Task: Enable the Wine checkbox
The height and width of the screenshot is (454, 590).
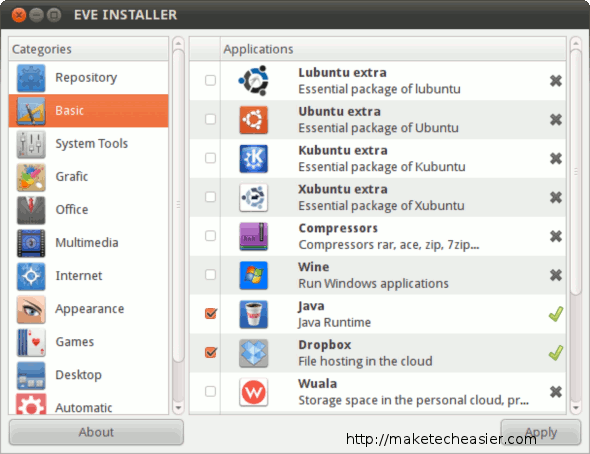Action: [210, 275]
